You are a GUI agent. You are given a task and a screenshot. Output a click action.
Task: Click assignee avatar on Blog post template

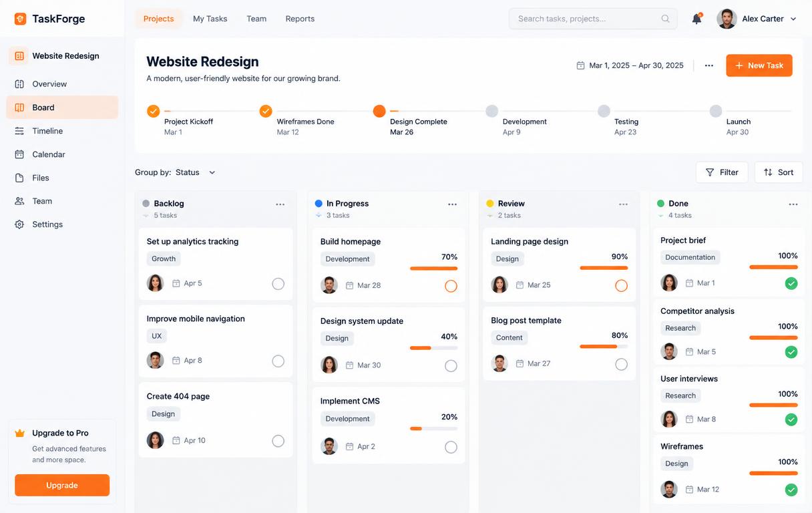(499, 363)
